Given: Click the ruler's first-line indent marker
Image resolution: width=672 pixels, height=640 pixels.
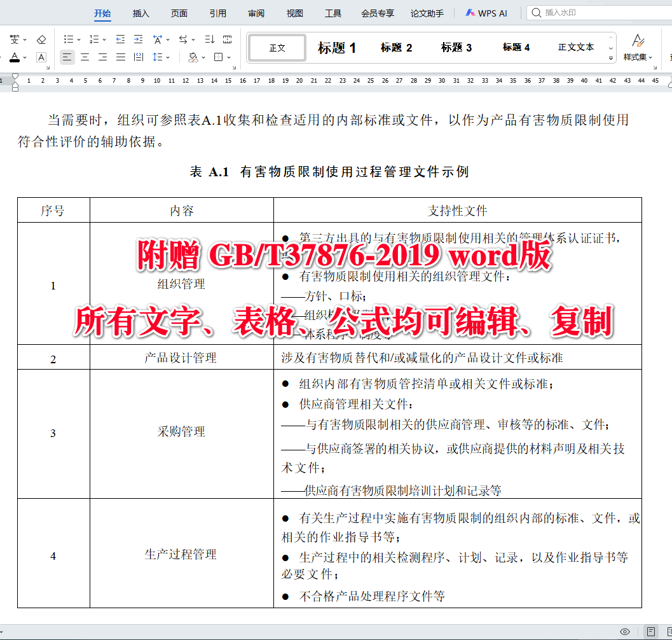Looking at the screenshot, I should pyautogui.click(x=15, y=76).
